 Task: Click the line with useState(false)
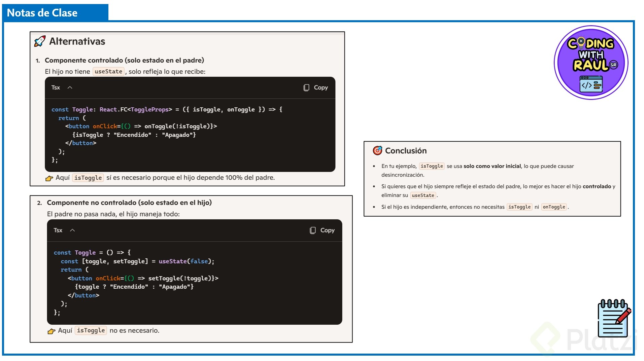pos(137,261)
